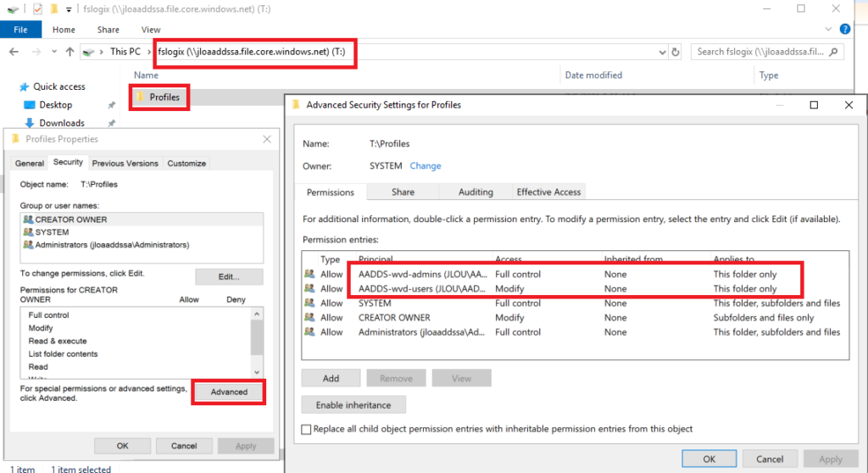This screenshot has height=473, width=868.
Task: Click OK in Profiles Properties
Action: (x=122, y=446)
